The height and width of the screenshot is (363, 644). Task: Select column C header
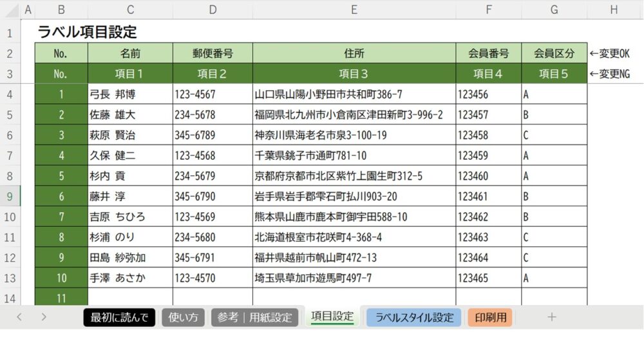pyautogui.click(x=130, y=9)
